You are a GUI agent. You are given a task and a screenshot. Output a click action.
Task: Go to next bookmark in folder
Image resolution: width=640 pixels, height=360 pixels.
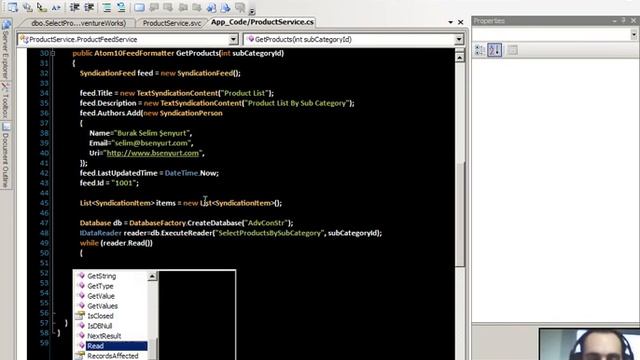197,7
